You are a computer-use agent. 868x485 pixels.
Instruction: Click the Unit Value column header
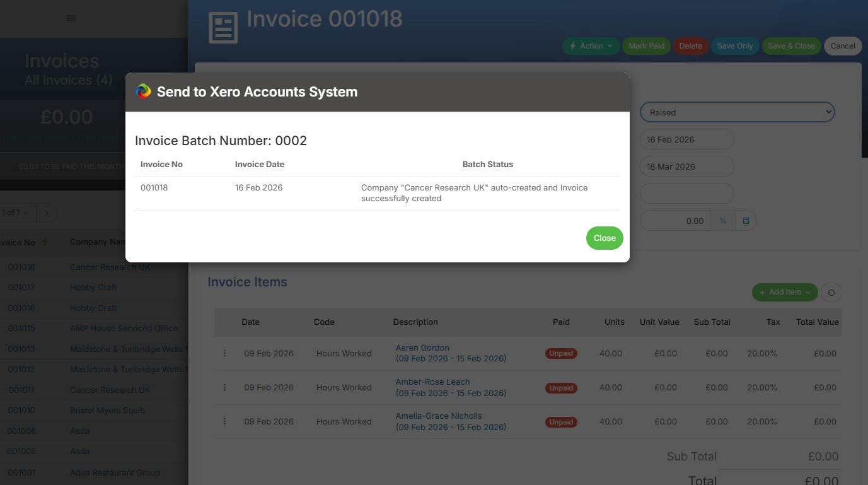coord(659,322)
